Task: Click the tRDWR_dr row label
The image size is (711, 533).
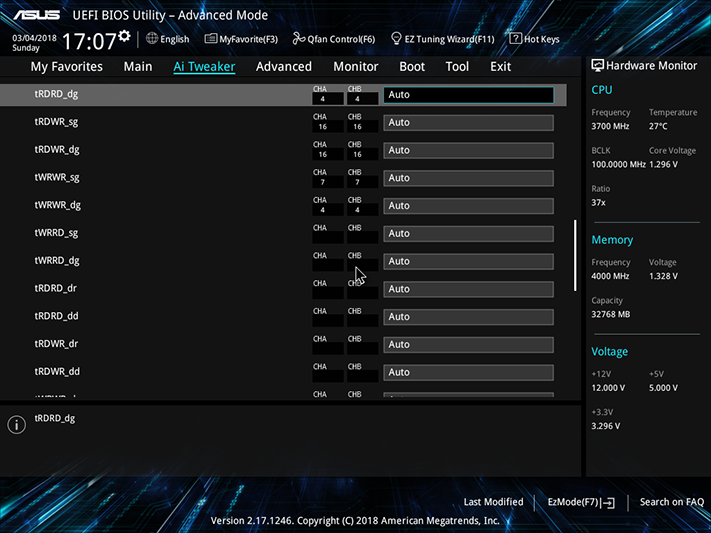Action: [x=56, y=343]
